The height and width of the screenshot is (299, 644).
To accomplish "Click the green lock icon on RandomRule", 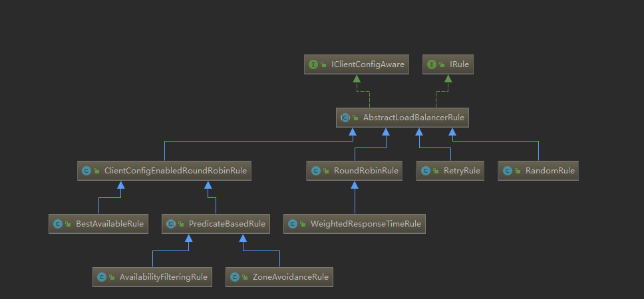I will [518, 171].
